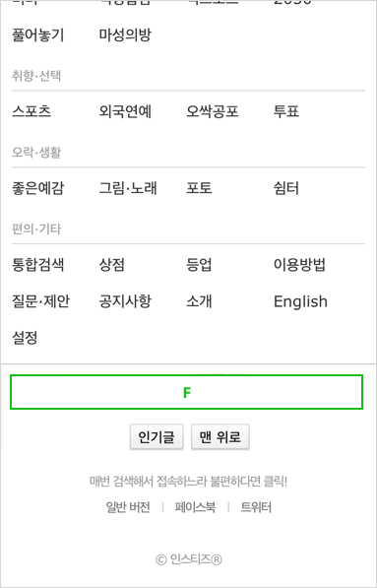Click the 맨 위로 button

pos(220,436)
